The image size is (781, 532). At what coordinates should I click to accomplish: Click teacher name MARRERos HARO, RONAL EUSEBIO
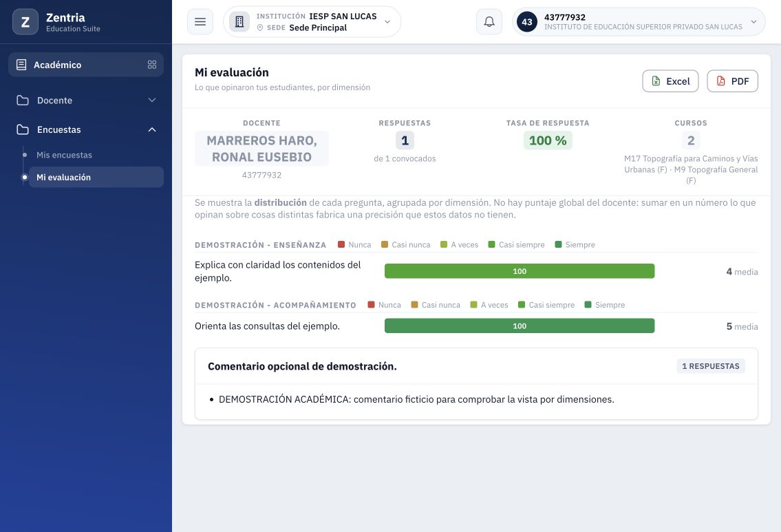pos(261,149)
